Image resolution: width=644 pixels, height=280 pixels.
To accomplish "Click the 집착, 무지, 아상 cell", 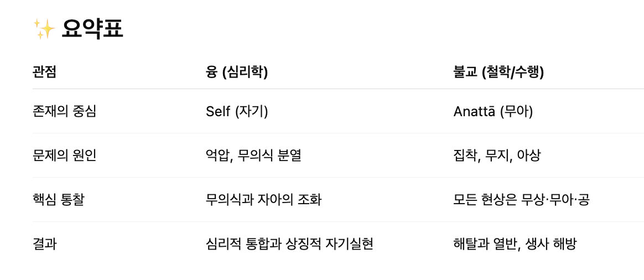I will point(497,155).
